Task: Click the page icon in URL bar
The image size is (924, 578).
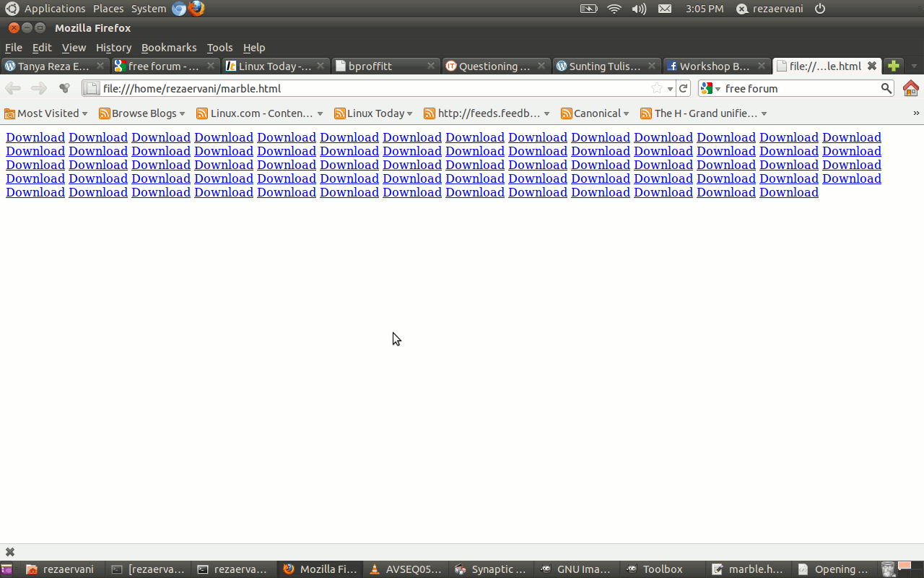Action: click(92, 88)
